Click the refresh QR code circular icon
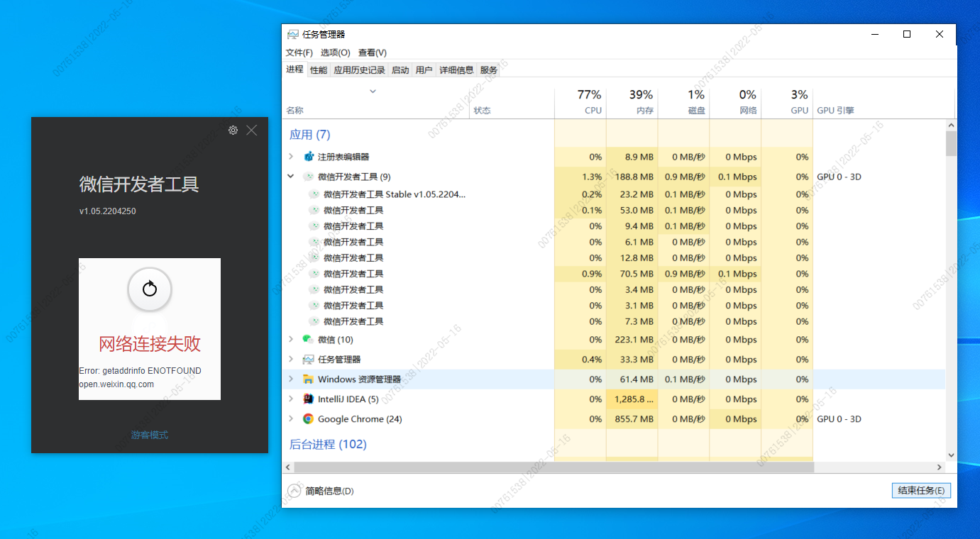The image size is (980, 539). [150, 289]
